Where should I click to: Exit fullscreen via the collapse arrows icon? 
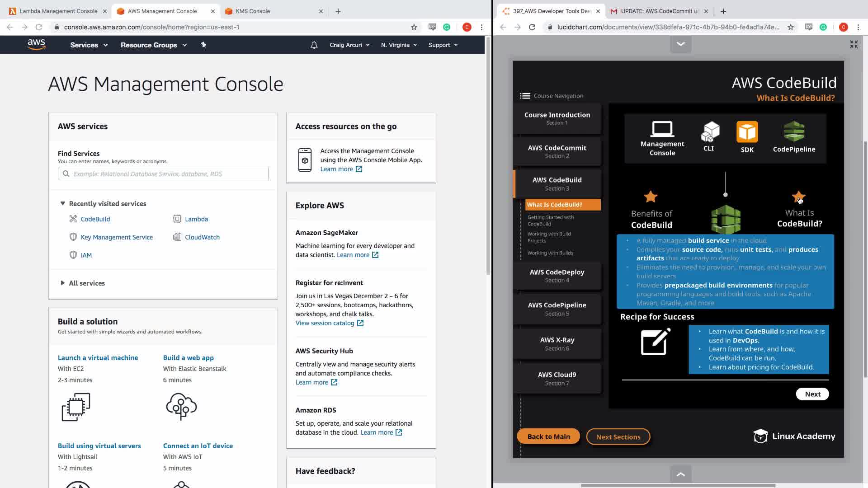[x=854, y=44]
